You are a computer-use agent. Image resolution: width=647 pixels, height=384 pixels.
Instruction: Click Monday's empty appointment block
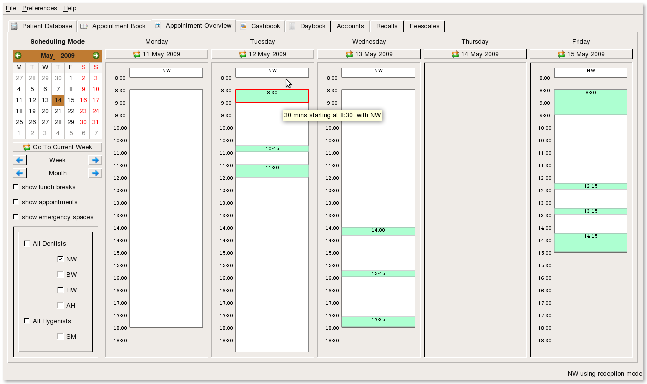pyautogui.click(x=166, y=208)
